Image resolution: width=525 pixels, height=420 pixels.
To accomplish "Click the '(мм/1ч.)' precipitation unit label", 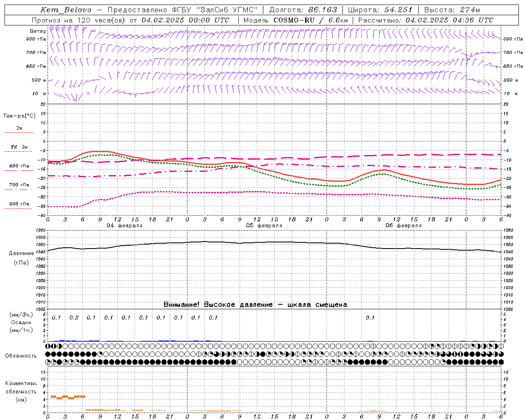I will point(21,330).
